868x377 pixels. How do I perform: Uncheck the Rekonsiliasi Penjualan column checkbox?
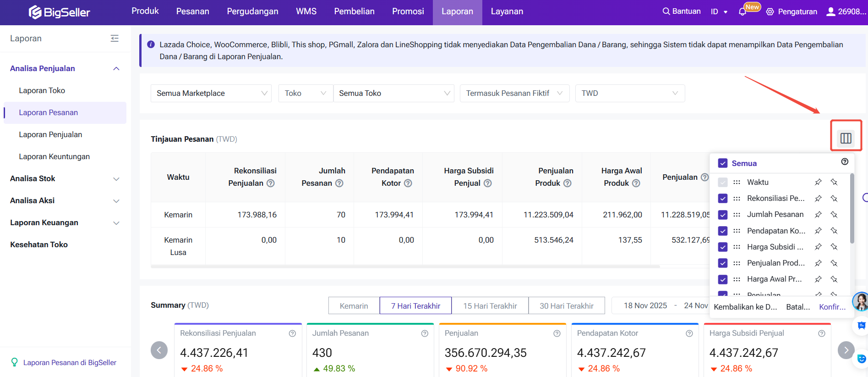point(723,199)
